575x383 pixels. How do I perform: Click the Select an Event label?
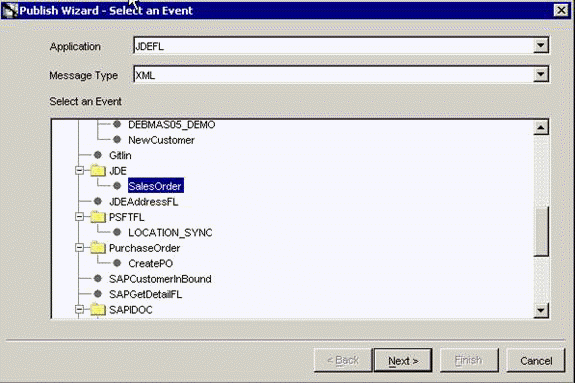85,101
